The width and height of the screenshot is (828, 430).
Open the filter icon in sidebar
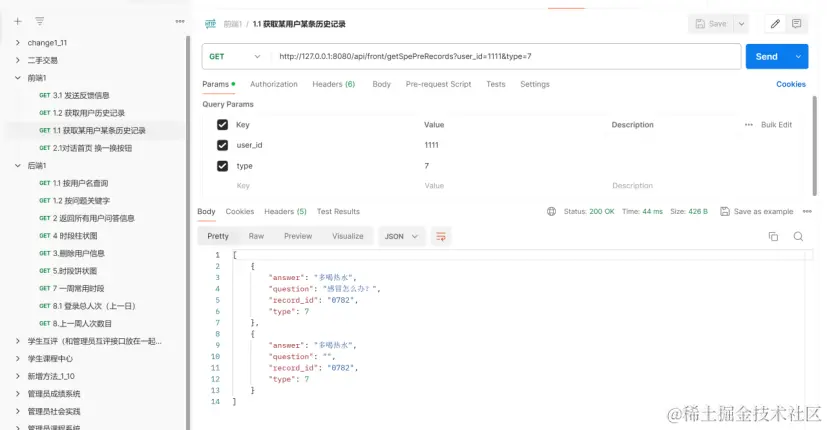click(x=40, y=21)
